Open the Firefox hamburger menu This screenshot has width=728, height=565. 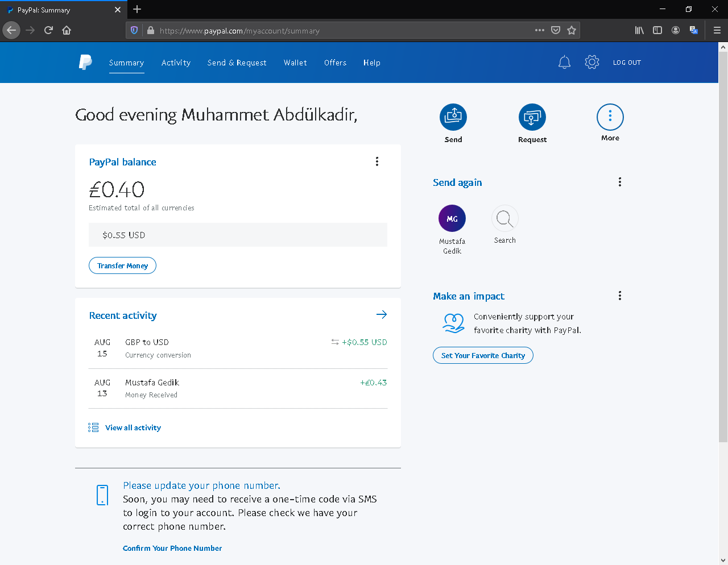717,30
